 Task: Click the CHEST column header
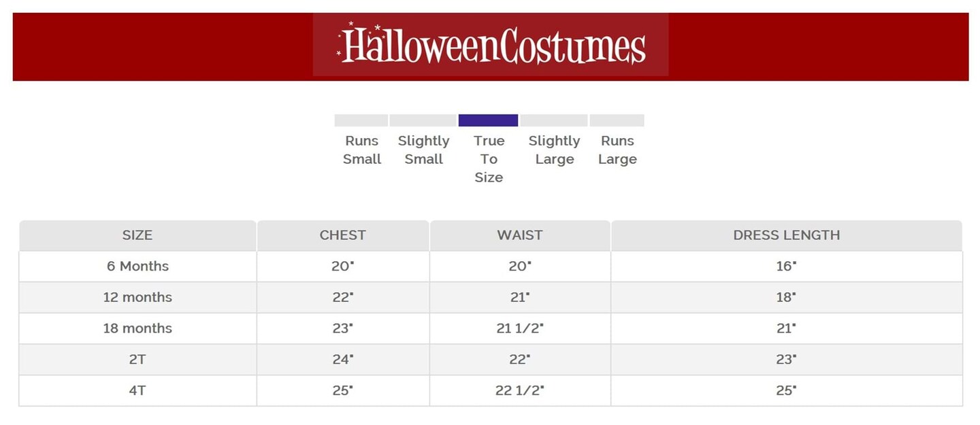click(343, 235)
